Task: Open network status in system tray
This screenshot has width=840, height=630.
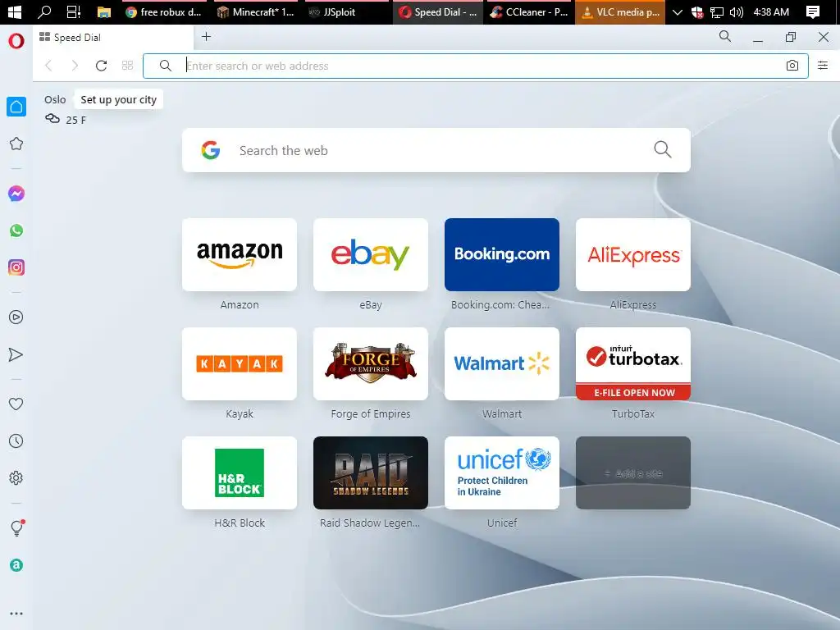Action: (717, 11)
